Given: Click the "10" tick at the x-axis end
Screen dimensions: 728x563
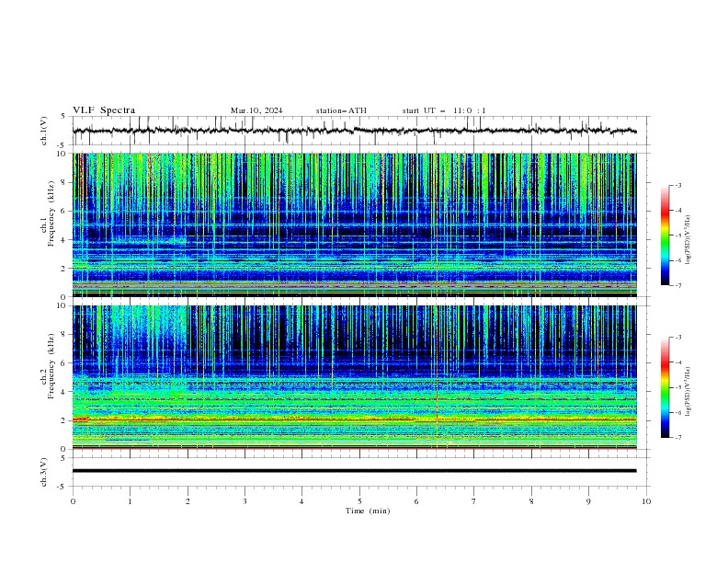Looking at the screenshot, I should click(x=646, y=501).
